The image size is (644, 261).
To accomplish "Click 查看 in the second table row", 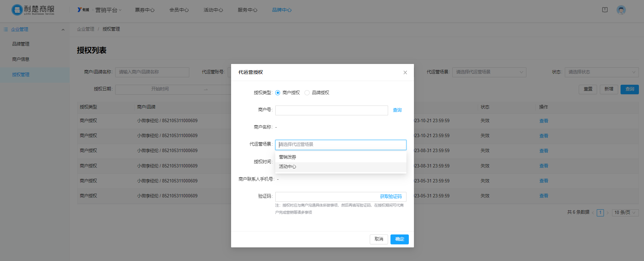I will pos(544,136).
